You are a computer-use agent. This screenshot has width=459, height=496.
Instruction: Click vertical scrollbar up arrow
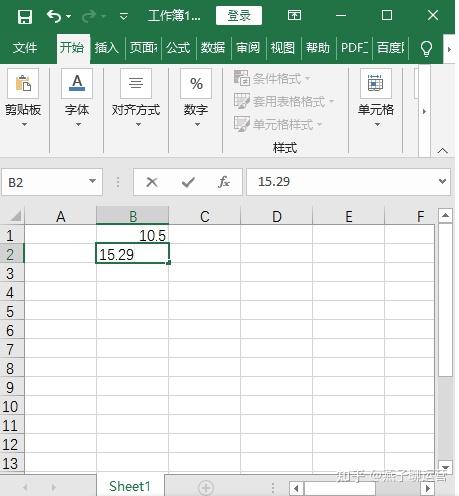pos(445,216)
